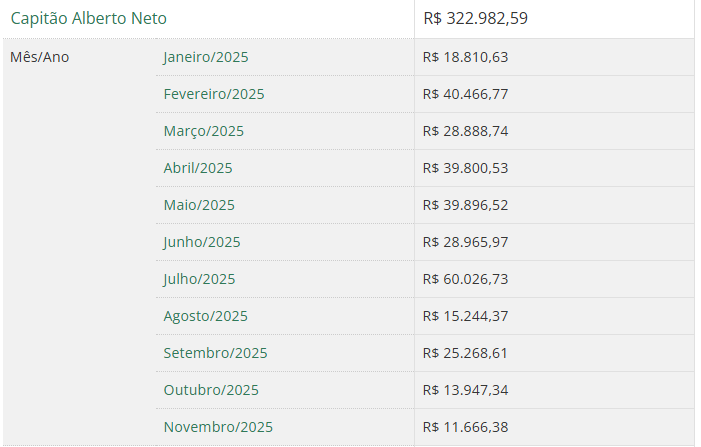Open the Setembro/2025 link
This screenshot has width=701, height=447.
215,353
